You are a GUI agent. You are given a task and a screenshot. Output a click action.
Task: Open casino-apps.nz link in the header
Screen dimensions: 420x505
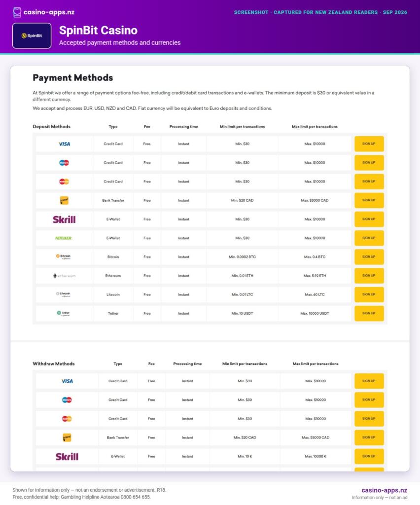pyautogui.click(x=49, y=12)
